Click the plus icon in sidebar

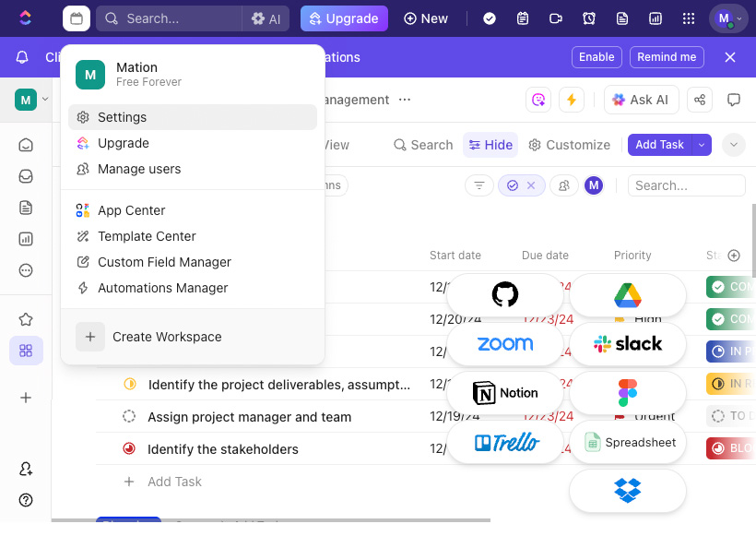point(26,398)
